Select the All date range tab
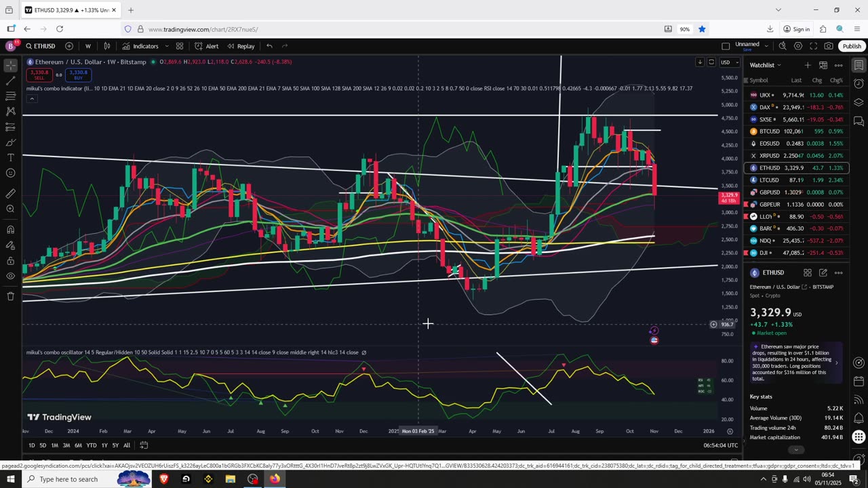Screen dimensions: 868x488 (x=127, y=445)
